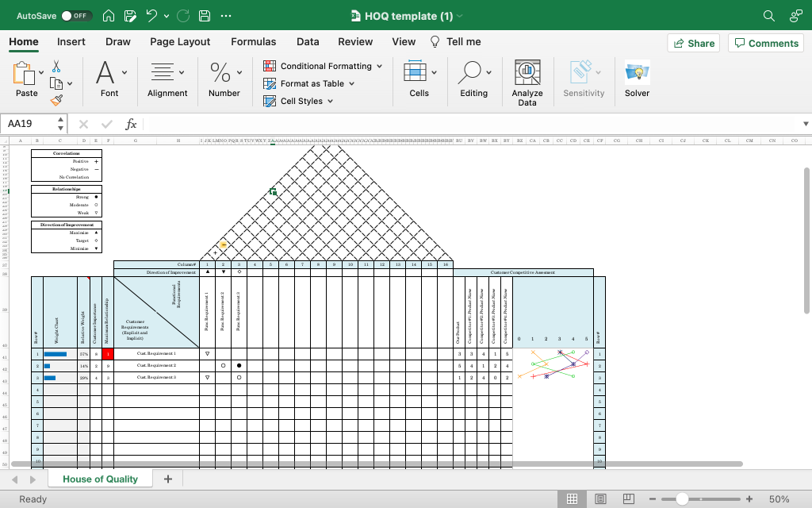Switch to the Home ribbon tab
The width and height of the screenshot is (812, 508).
coord(24,42)
